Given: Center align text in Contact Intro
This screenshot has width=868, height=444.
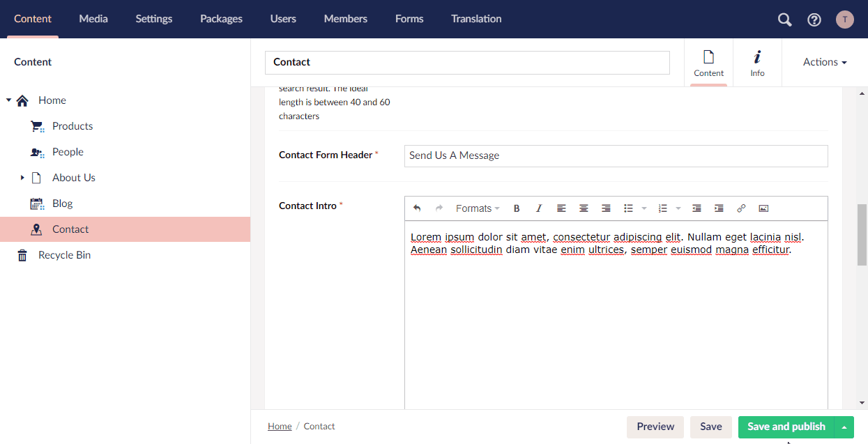Looking at the screenshot, I should point(584,208).
